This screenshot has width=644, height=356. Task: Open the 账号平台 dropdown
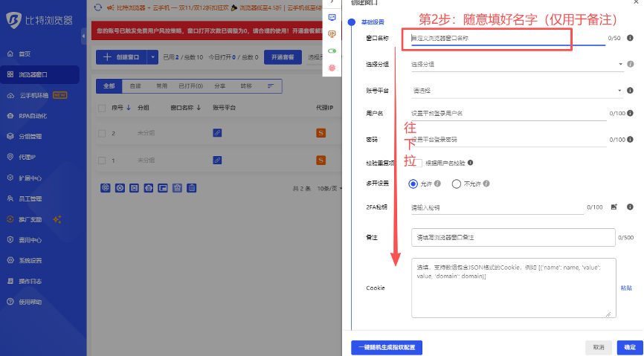517,91
